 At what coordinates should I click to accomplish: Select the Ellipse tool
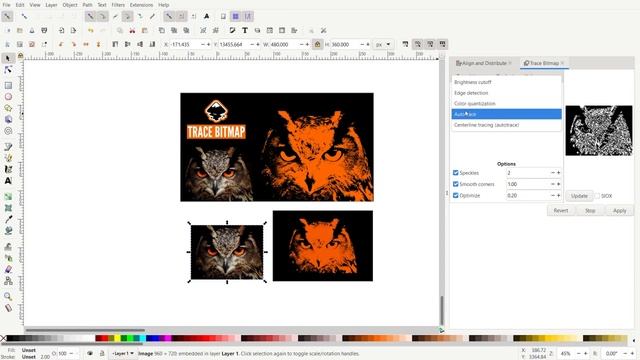point(8,97)
